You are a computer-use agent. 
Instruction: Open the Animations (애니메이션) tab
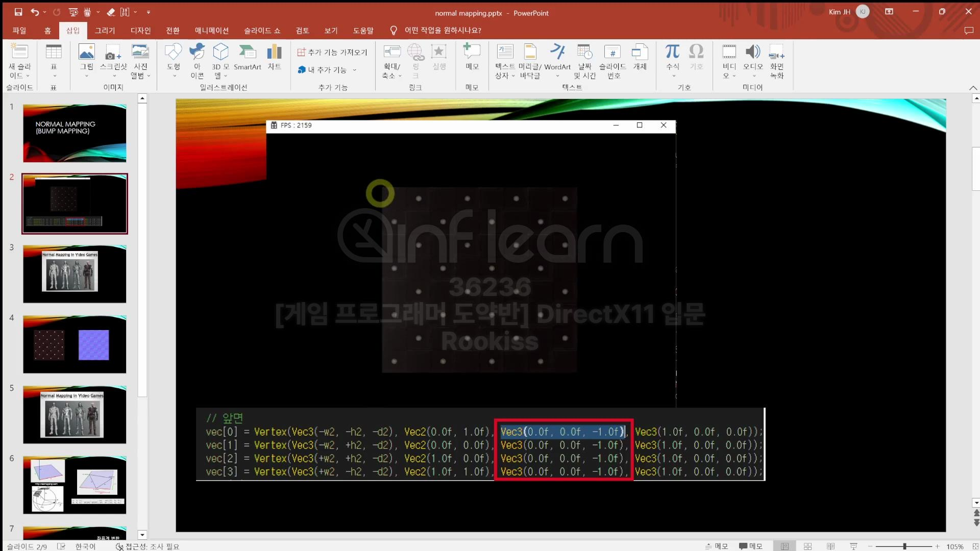click(x=211, y=31)
